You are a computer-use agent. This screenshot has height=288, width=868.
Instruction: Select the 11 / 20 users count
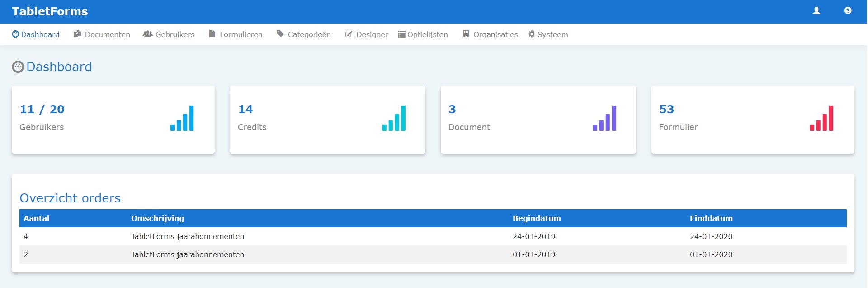(42, 109)
